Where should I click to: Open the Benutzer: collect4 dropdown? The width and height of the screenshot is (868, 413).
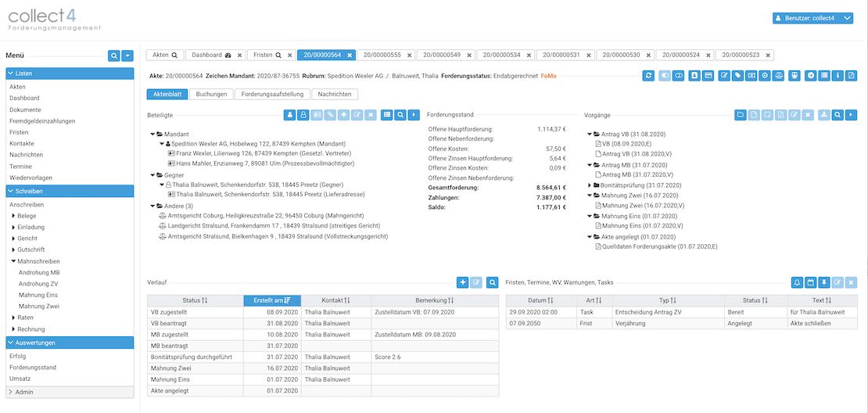point(812,18)
